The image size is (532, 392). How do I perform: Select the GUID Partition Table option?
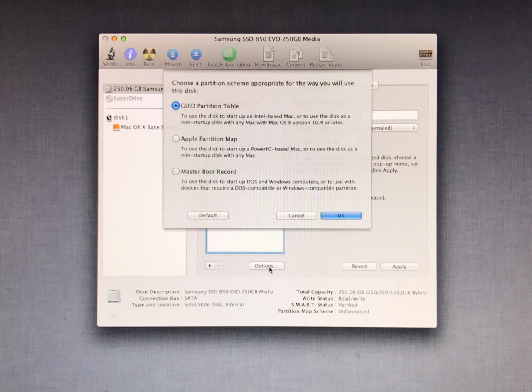click(x=176, y=106)
